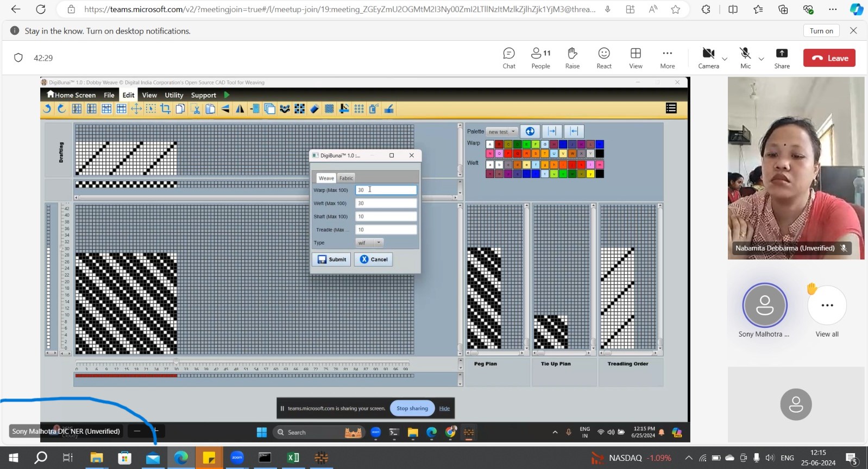Open File Explorer from Windows taskbar
Screen dimensions: 868x469
click(97, 458)
